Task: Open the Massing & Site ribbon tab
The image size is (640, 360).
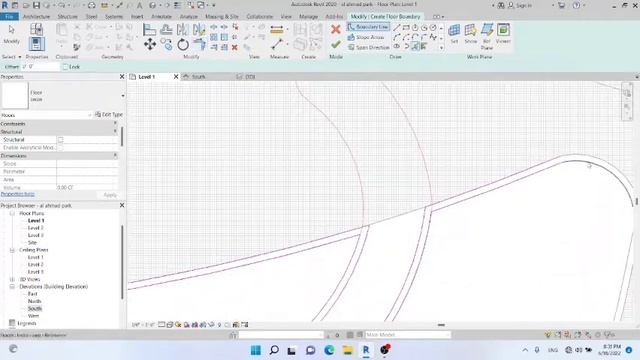Action: [x=222, y=17]
